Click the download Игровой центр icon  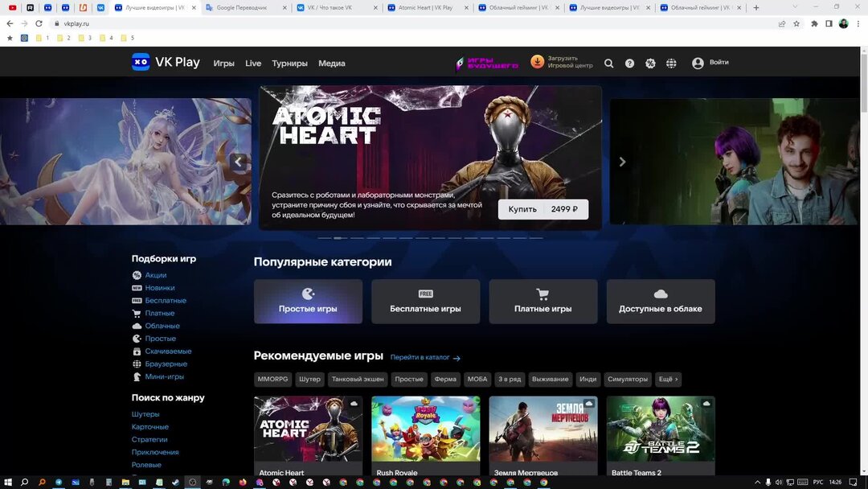tap(537, 61)
